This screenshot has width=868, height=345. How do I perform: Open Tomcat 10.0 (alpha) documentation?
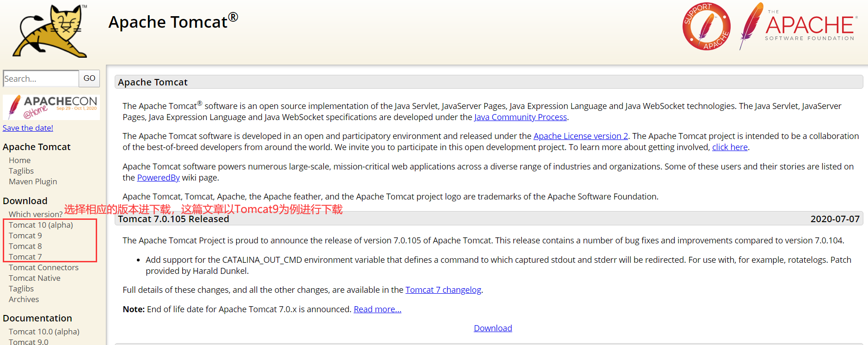point(44,332)
